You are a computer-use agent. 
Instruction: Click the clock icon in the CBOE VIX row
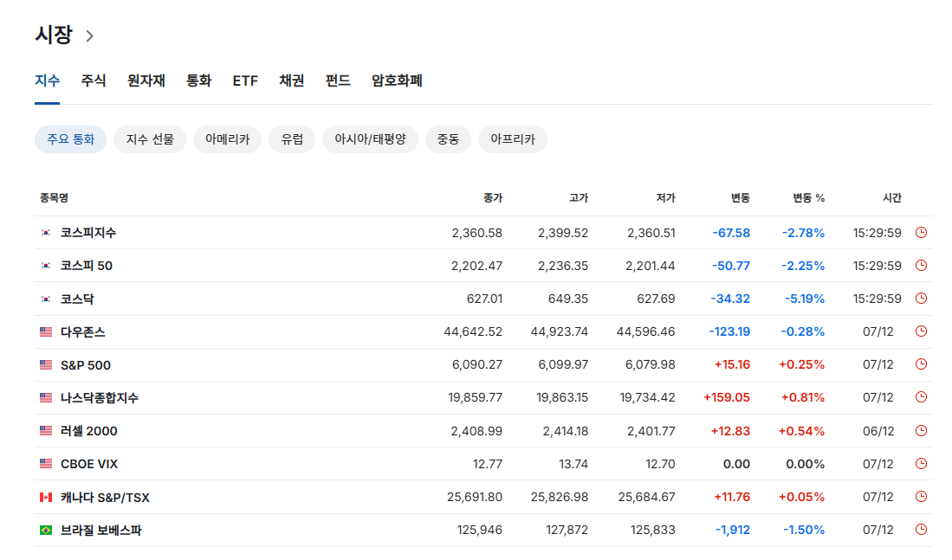pos(921,464)
